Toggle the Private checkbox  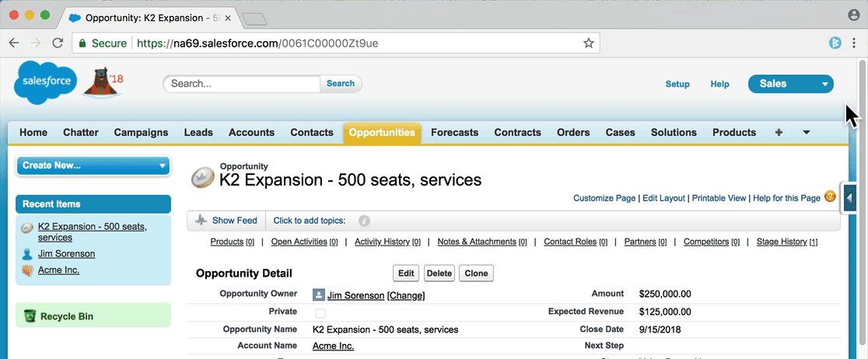point(320,313)
